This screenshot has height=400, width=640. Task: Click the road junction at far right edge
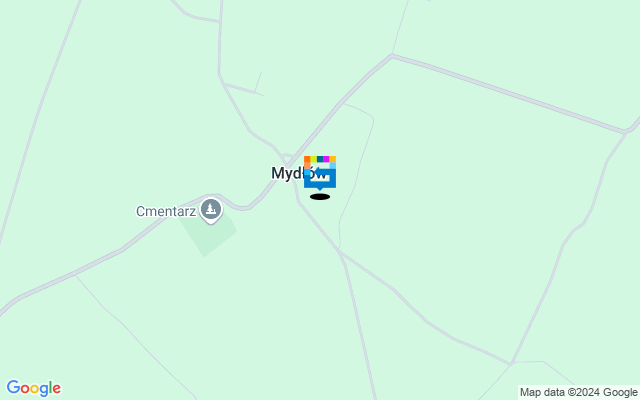point(625,132)
